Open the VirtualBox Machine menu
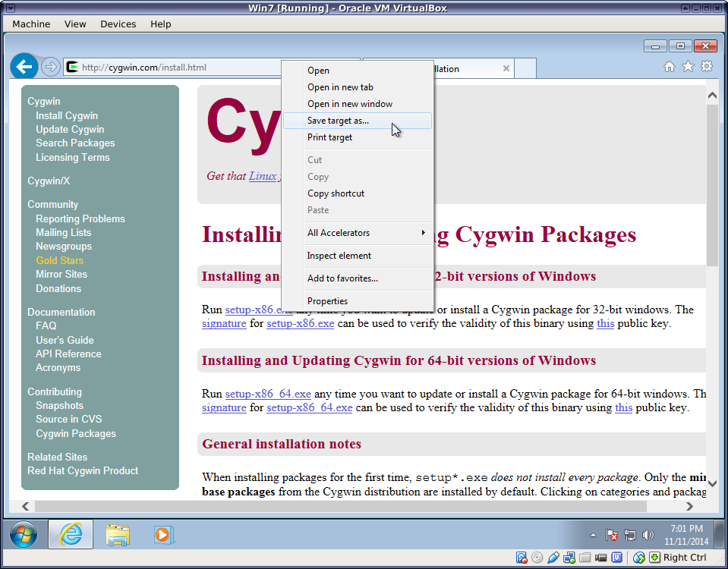 (x=31, y=24)
